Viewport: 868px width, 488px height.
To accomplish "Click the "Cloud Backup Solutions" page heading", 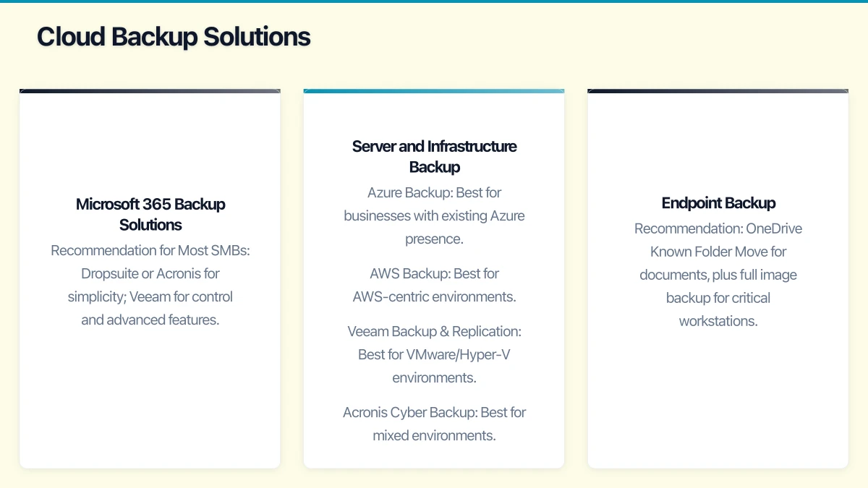I will click(x=174, y=36).
